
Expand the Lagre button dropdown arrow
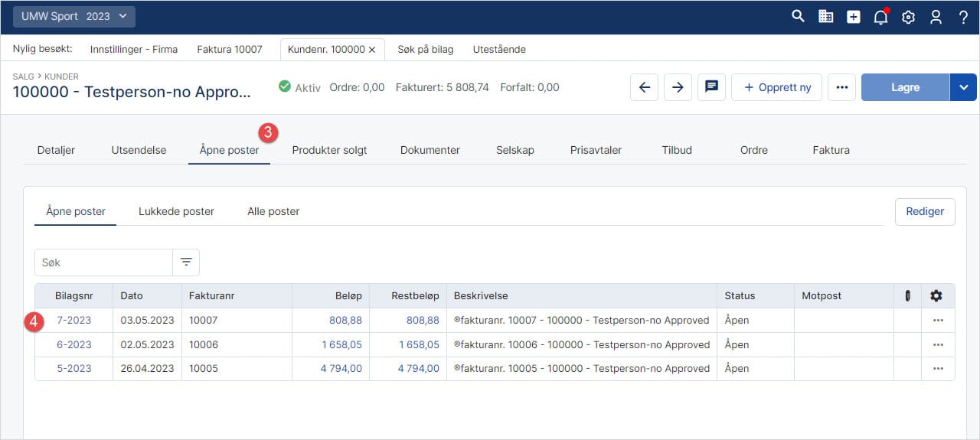(963, 87)
